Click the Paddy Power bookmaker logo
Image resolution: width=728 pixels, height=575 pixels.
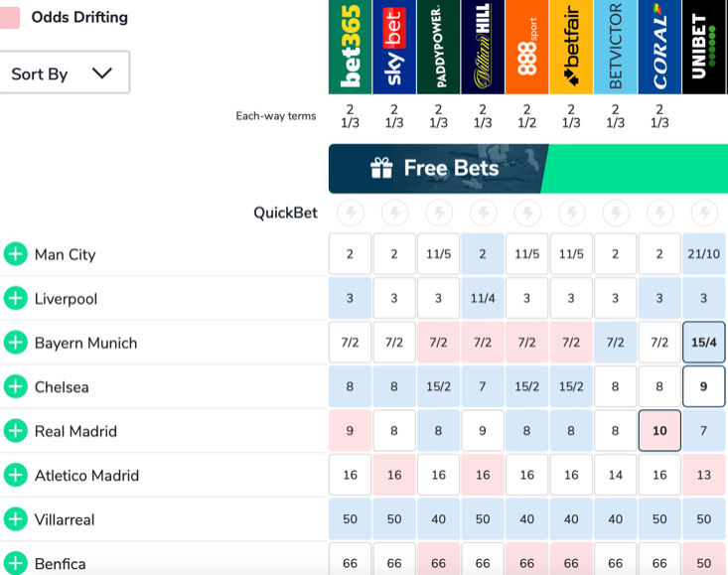(438, 47)
